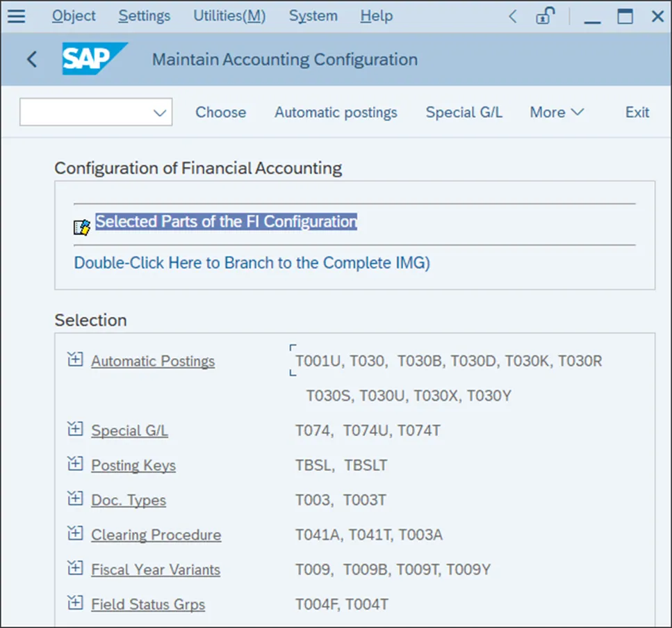Expand the Fiscal Year Variants node
The height and width of the screenshot is (628, 672).
pos(75,568)
